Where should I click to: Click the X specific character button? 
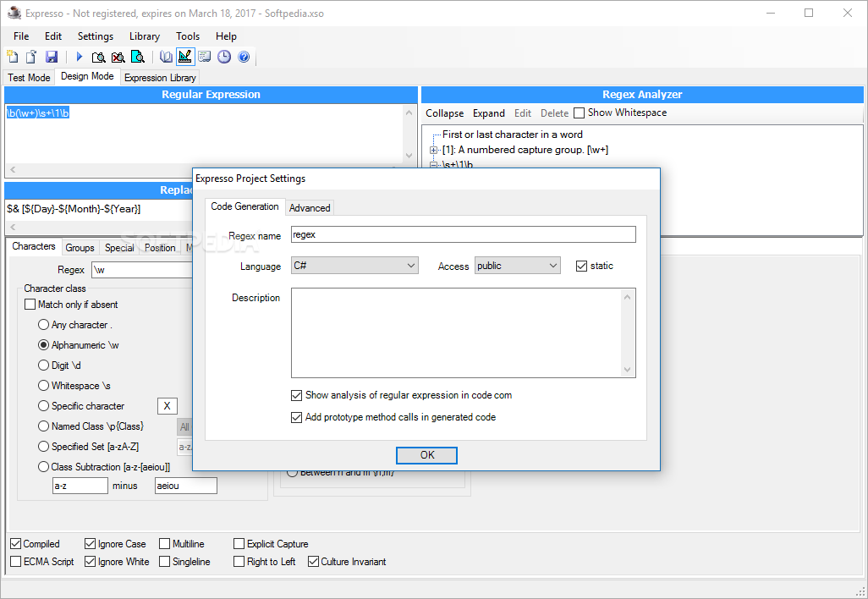click(168, 406)
